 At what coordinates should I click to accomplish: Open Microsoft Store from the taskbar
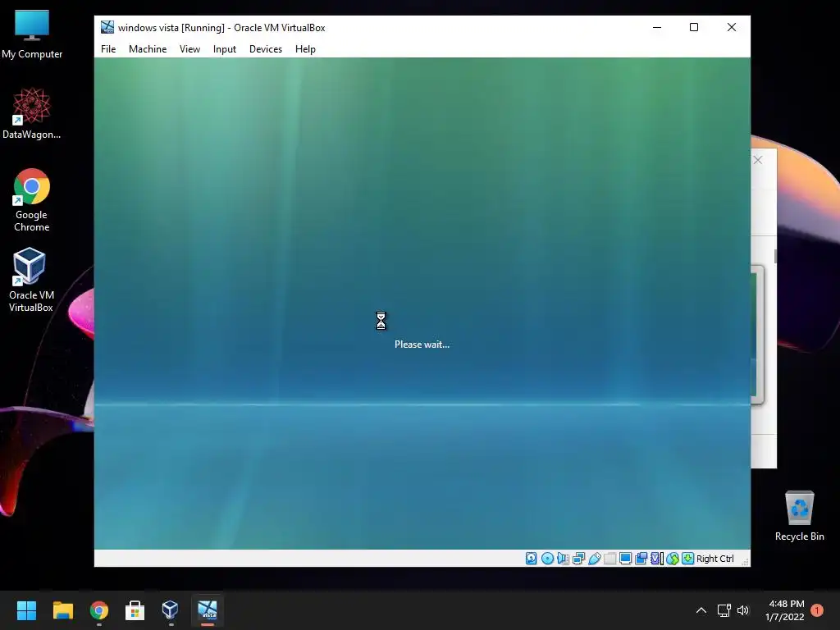pos(135,610)
